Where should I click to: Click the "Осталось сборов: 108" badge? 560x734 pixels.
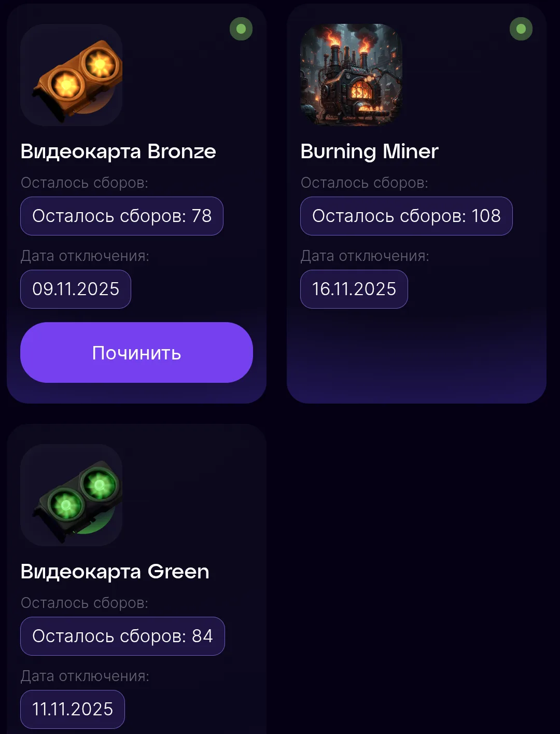pyautogui.click(x=407, y=216)
